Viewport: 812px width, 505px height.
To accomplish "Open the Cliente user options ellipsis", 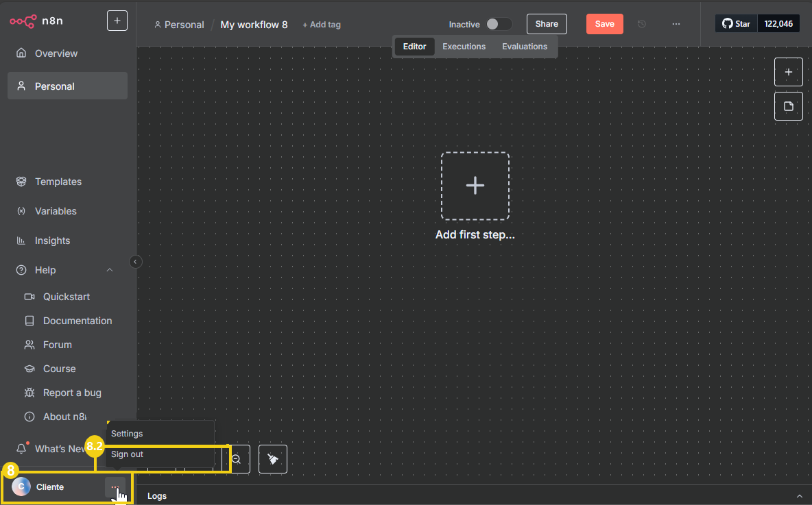I will tap(115, 487).
